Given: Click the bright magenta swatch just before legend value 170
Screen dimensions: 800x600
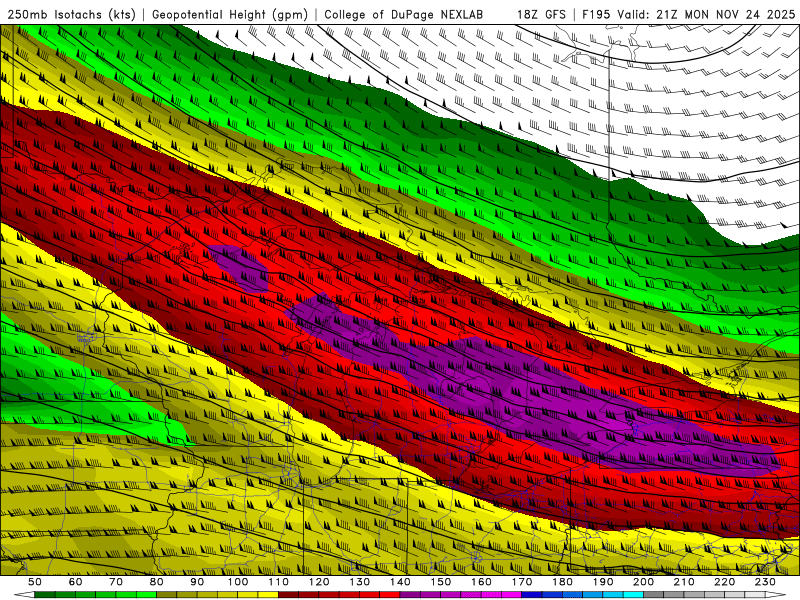Looking at the screenshot, I should point(511,595).
